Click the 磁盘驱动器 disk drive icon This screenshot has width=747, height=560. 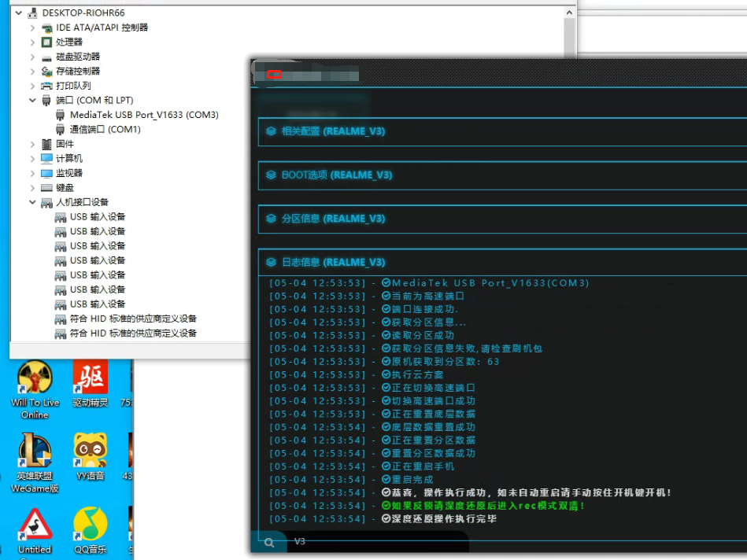point(46,57)
